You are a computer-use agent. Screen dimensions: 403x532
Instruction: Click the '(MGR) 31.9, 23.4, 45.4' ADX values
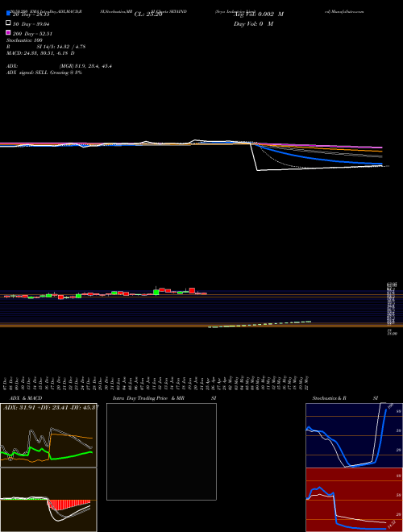[x=85, y=66]
